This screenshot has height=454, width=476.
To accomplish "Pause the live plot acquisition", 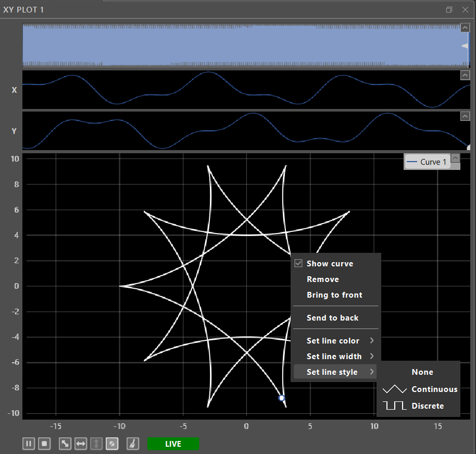I will (29, 444).
